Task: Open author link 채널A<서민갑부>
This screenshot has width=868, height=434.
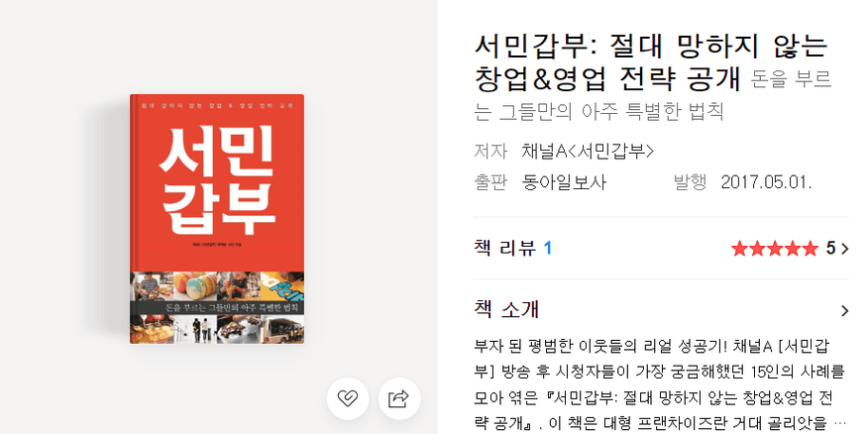Action: click(x=588, y=152)
